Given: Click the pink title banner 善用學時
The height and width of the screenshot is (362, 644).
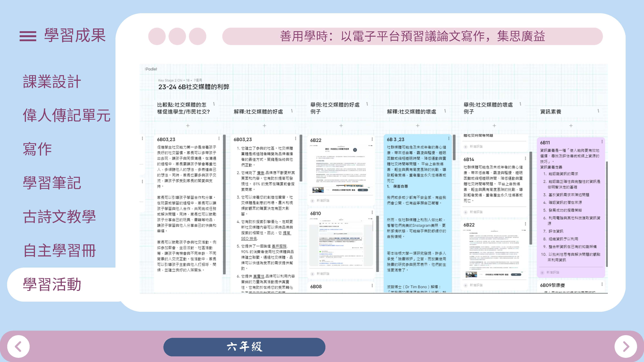Looking at the screenshot, I should pyautogui.click(x=412, y=36).
